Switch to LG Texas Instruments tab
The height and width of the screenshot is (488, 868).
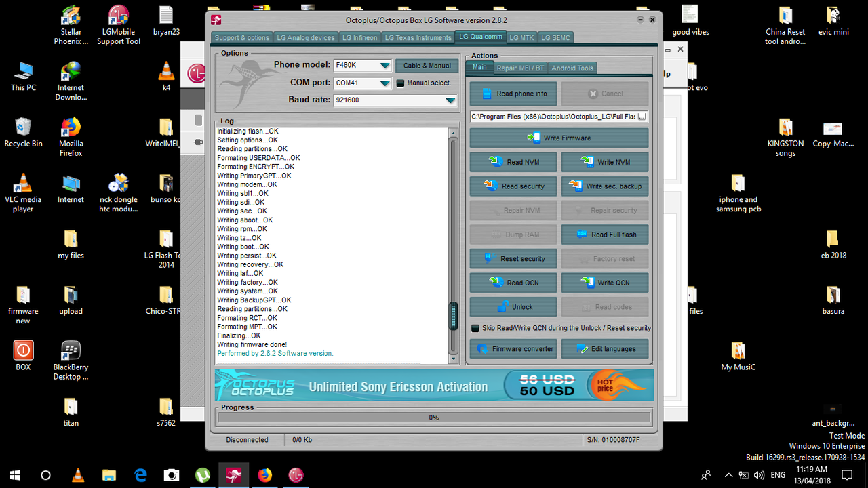click(x=418, y=38)
